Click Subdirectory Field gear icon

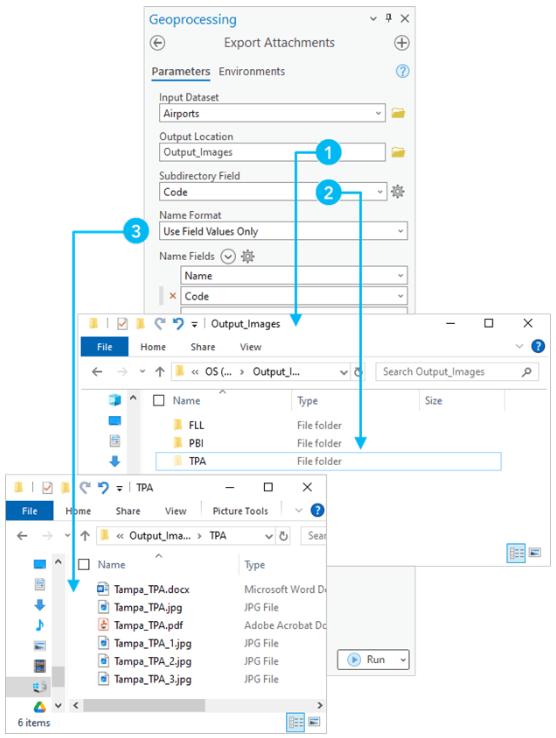click(398, 192)
